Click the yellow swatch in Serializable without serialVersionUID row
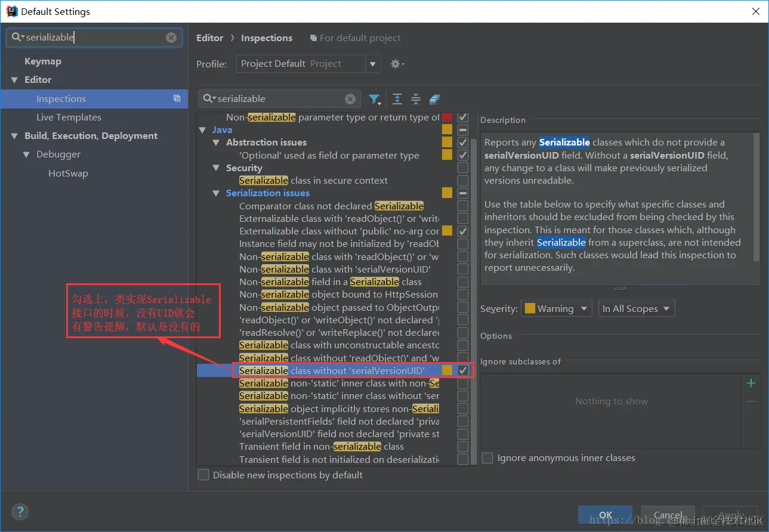Image resolution: width=769 pixels, height=532 pixels. click(447, 370)
